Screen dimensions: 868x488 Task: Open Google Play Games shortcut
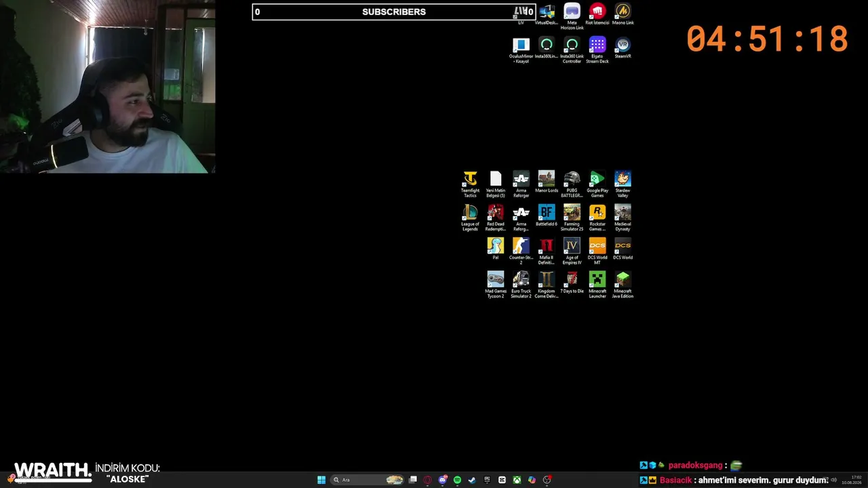click(597, 184)
